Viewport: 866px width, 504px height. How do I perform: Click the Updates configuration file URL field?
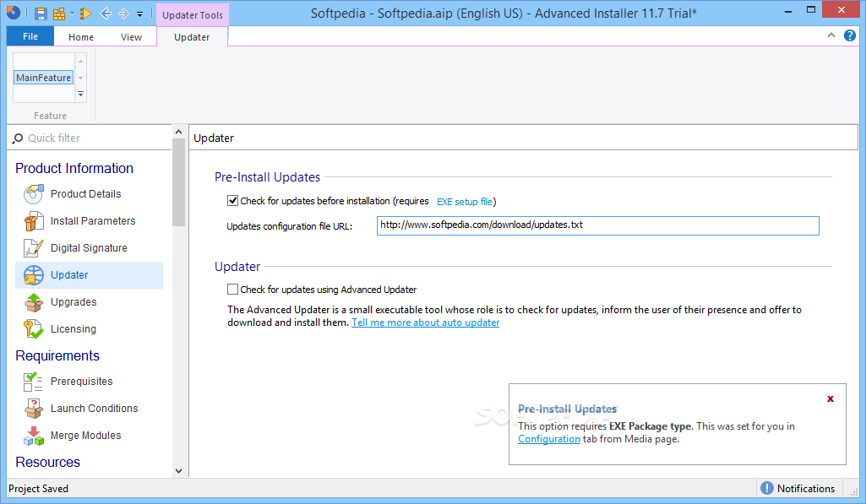(598, 225)
